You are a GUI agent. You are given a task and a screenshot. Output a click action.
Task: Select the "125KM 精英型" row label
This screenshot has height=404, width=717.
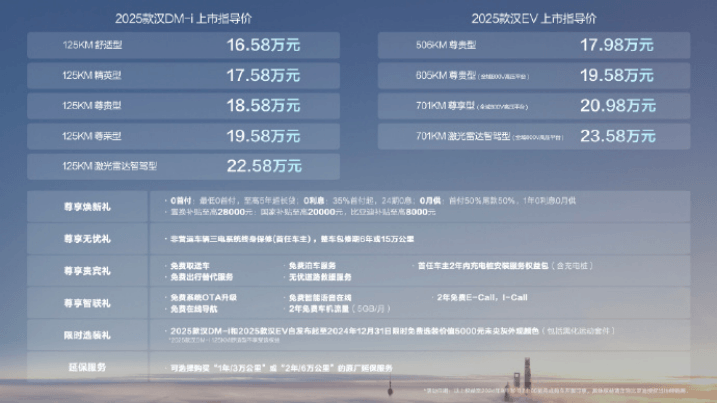(x=92, y=75)
